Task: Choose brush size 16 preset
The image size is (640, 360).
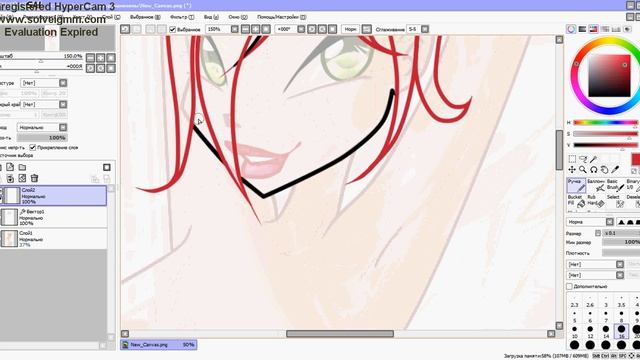Action: pyautogui.click(x=621, y=331)
